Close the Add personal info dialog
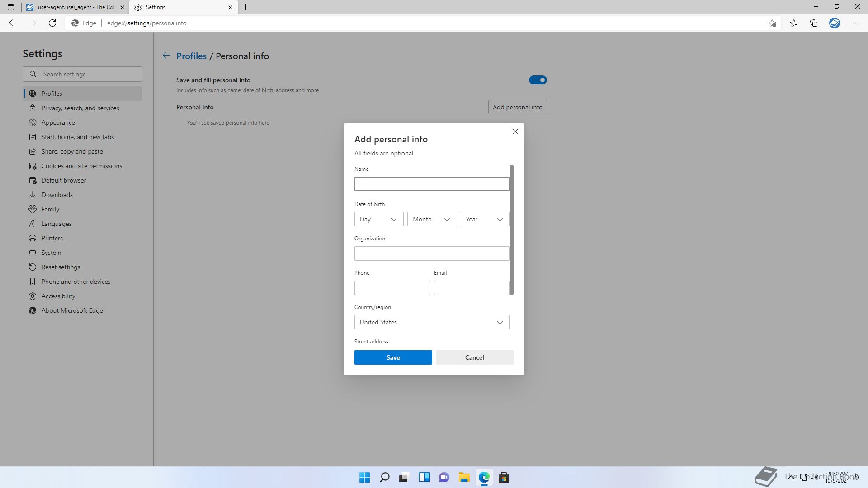868x488 pixels. click(515, 131)
